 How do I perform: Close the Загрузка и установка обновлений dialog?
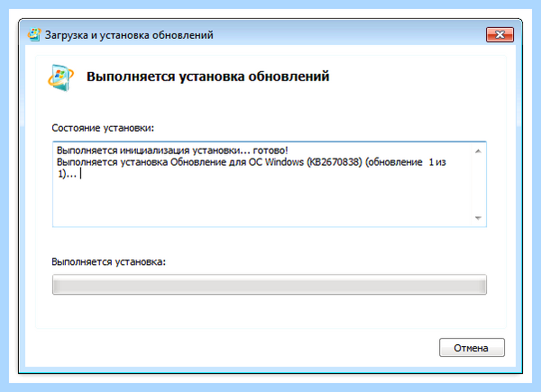[x=500, y=34]
